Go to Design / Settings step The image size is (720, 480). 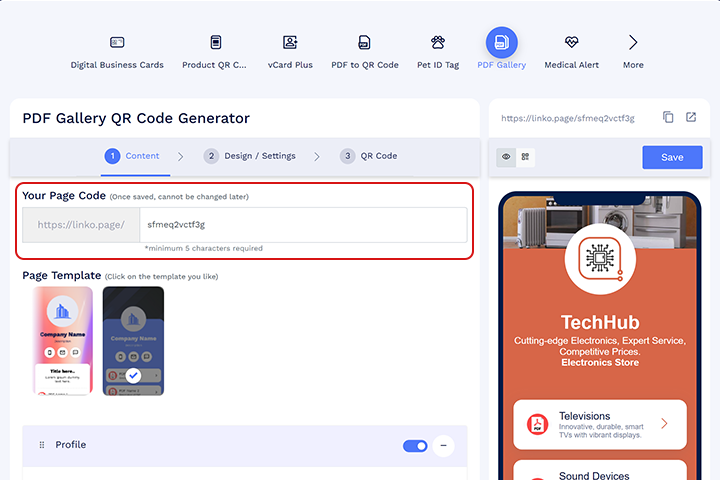point(250,156)
